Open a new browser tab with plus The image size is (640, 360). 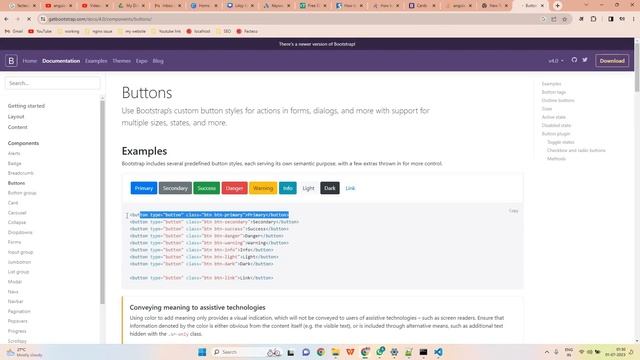(558, 6)
